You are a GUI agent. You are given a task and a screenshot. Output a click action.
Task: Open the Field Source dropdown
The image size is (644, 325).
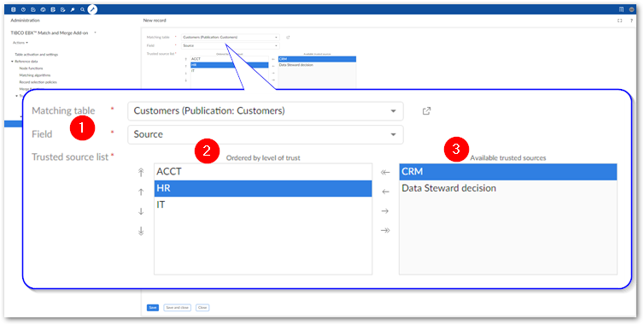pos(266,134)
